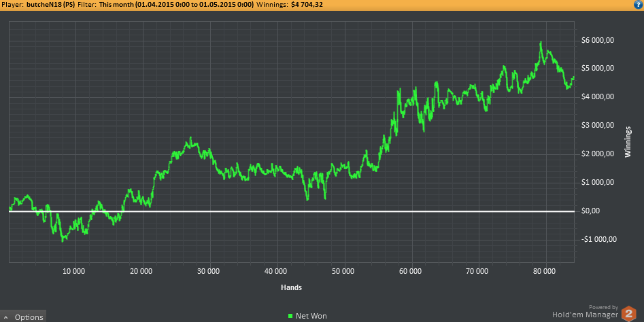Click the Powered by Hold'em Manager text
This screenshot has width=644, height=322.
tap(585, 312)
